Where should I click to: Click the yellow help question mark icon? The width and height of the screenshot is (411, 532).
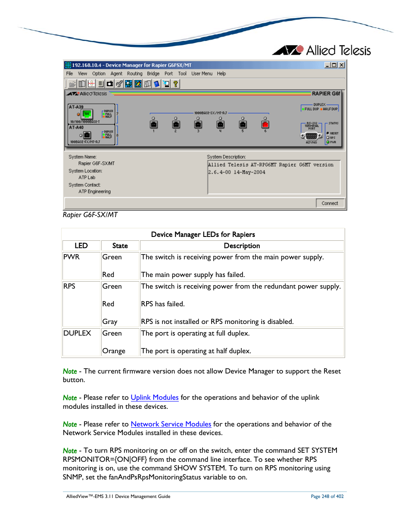click(x=175, y=84)
